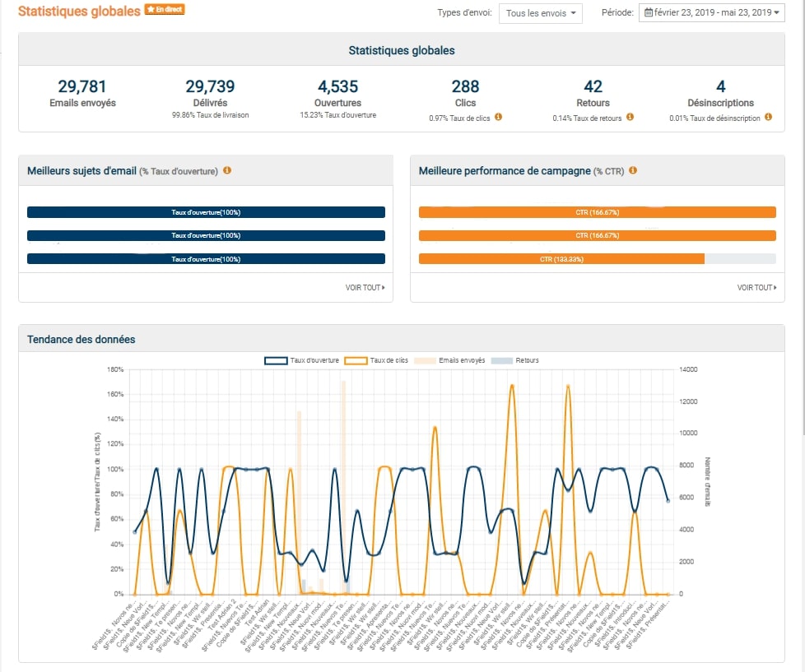Click the info icon next to Meilleure performance de campagne
Viewport: 805px width, 672px height.
[632, 170]
